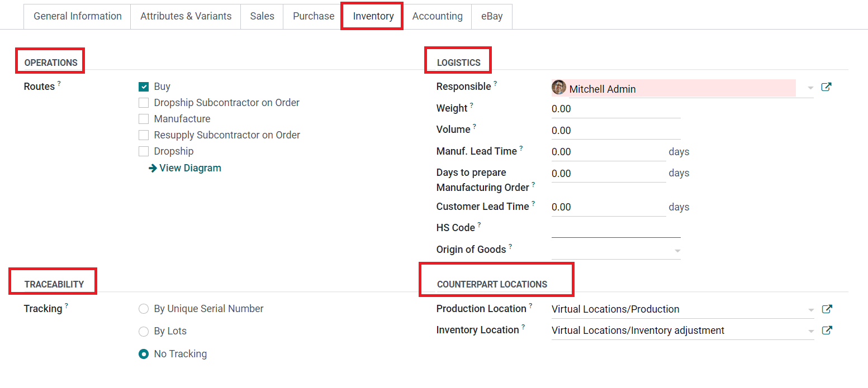868x388 pixels.
Task: Click the View Diagram link
Action: (x=185, y=168)
